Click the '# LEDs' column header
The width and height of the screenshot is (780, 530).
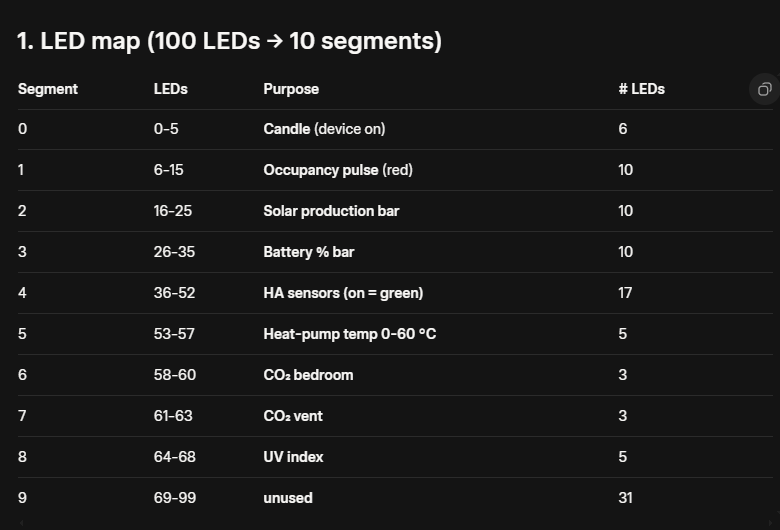click(641, 89)
